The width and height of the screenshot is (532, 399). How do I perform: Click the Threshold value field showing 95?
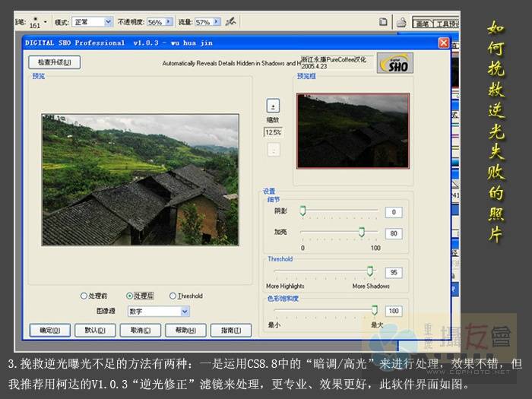click(394, 272)
